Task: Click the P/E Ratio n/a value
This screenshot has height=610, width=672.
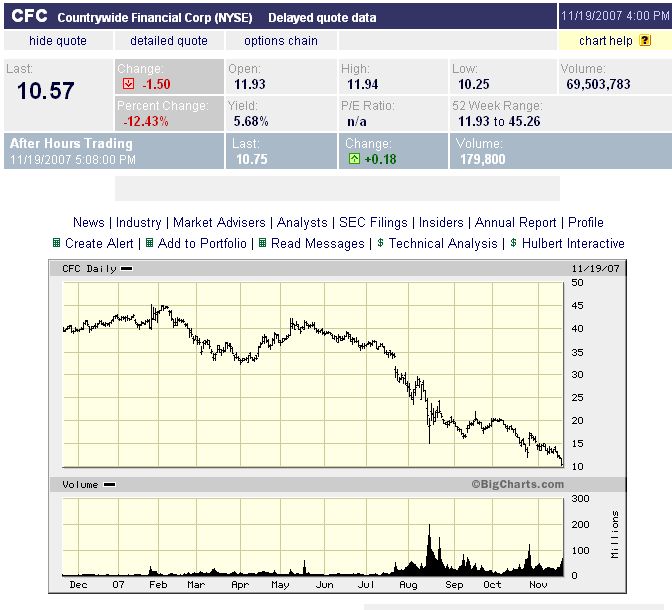Action: tap(357, 121)
